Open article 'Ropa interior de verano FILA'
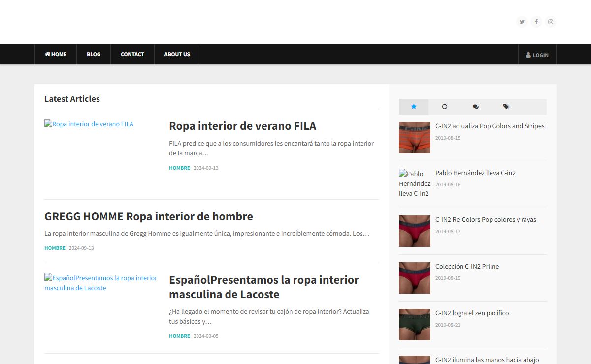Viewport: 591px width, 364px height. point(242,126)
